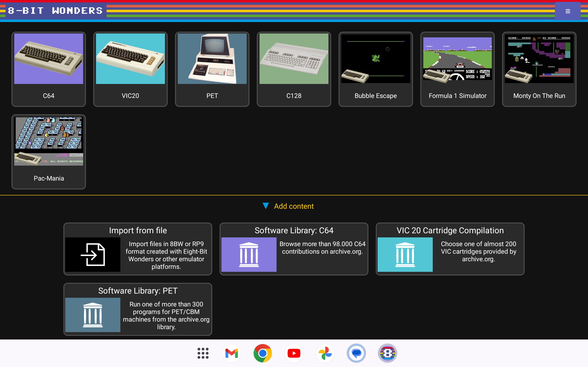Launch Monty On The Run

[539, 69]
